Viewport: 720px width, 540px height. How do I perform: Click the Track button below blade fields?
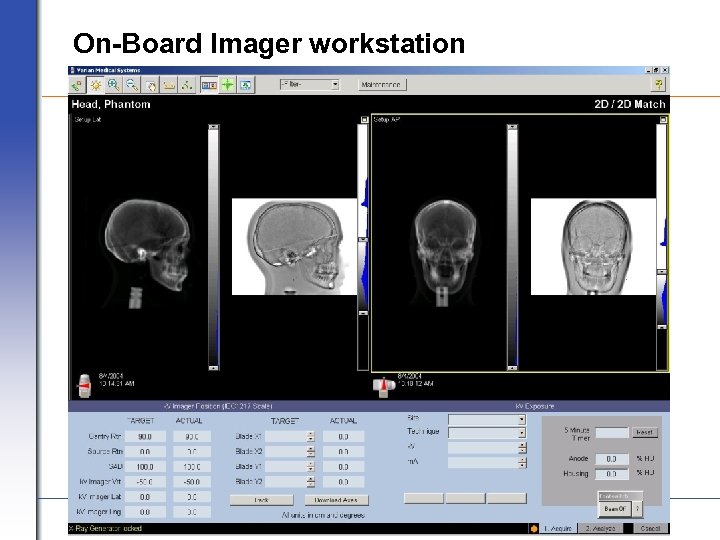[x=261, y=500]
